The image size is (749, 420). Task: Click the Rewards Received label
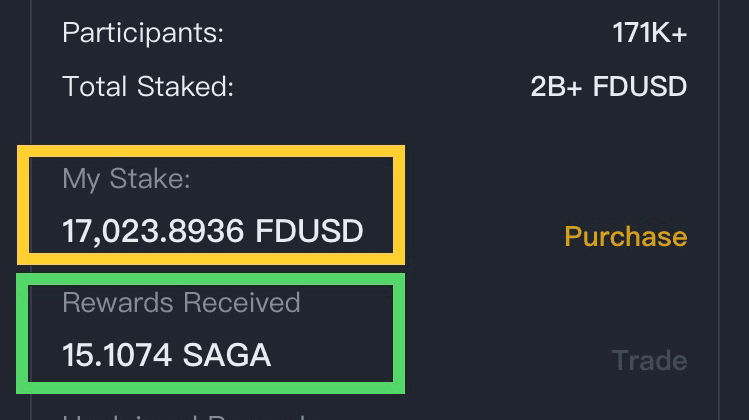(x=181, y=302)
